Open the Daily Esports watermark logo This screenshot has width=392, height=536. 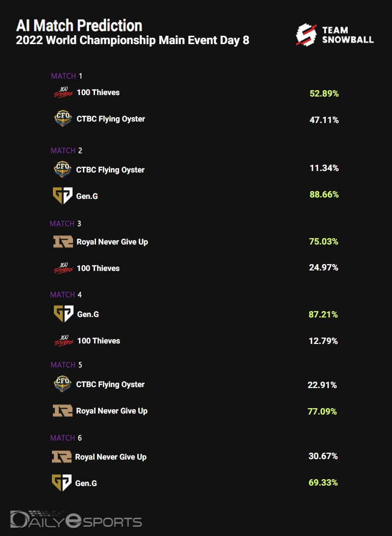pos(76,520)
